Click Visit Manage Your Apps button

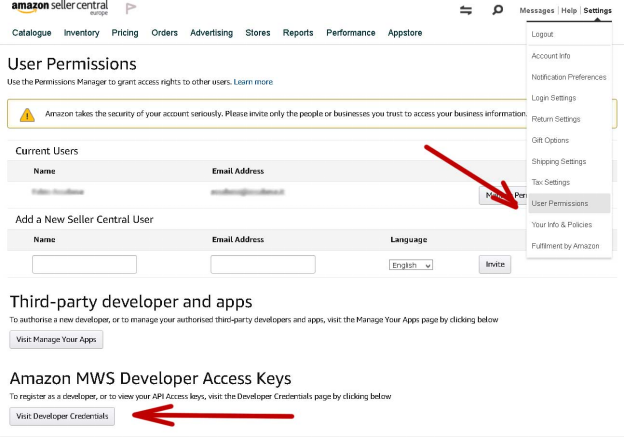[x=56, y=339]
